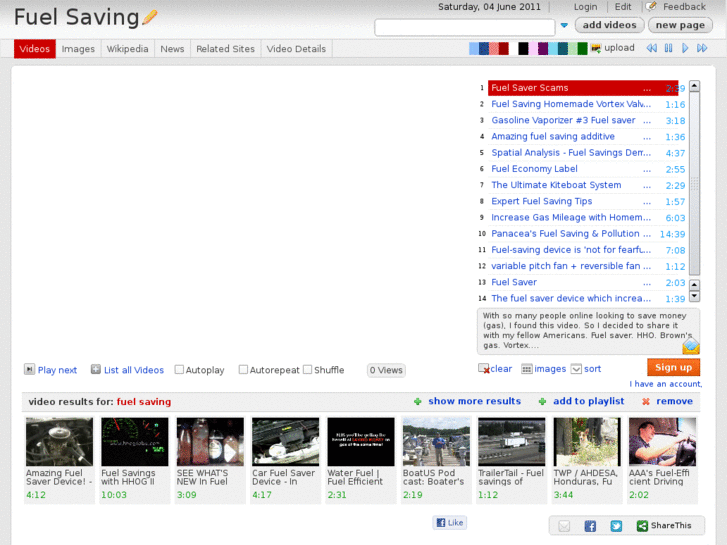The image size is (727, 545).
Task: Click the clear playlist icon
Action: click(484, 369)
